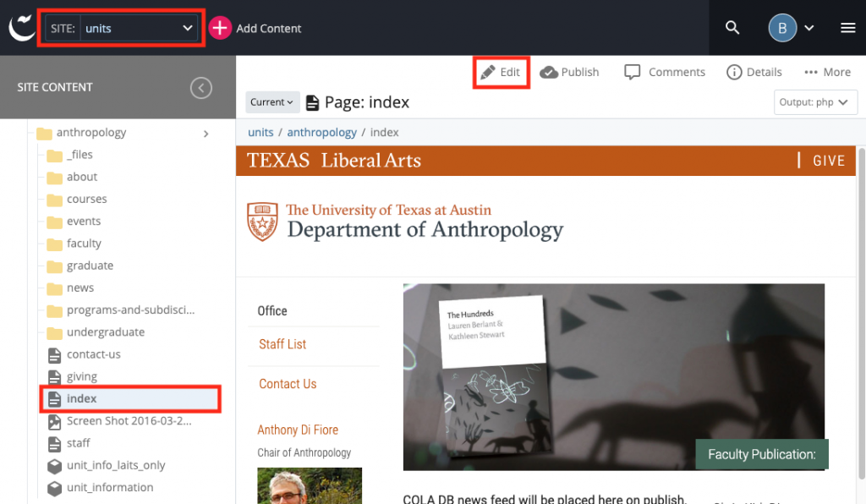Open Comments for this page
The height and width of the screenshot is (504, 866).
click(665, 72)
